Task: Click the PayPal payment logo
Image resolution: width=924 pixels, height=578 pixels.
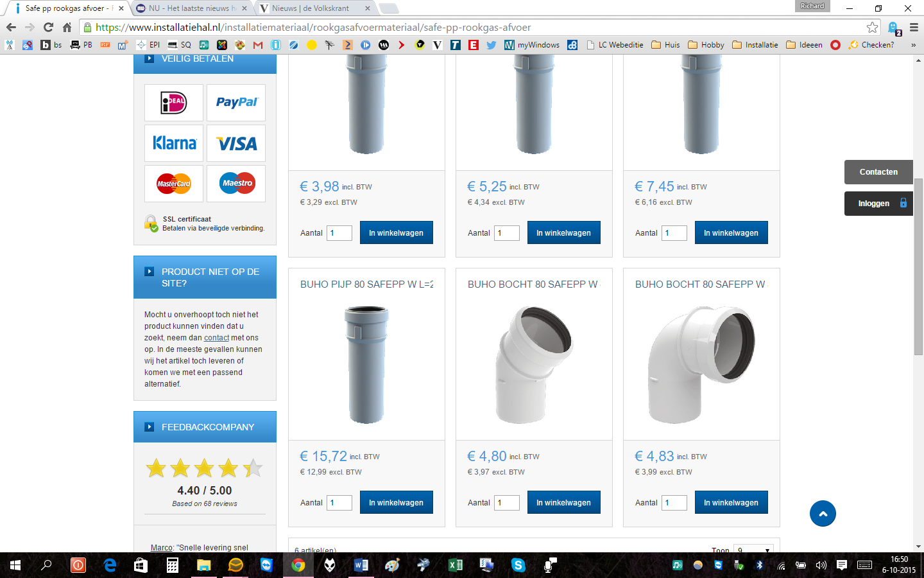Action: 236,103
